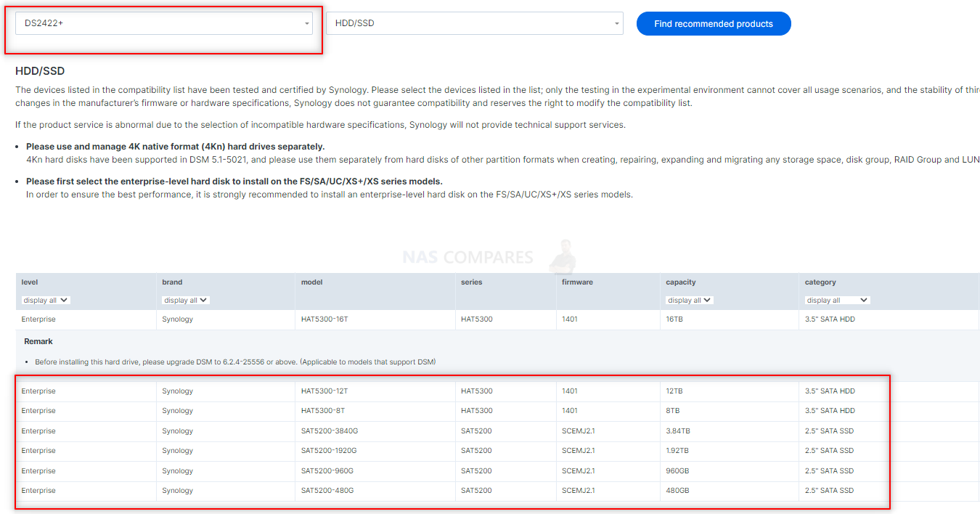Click Find recommended products button

coord(714,23)
